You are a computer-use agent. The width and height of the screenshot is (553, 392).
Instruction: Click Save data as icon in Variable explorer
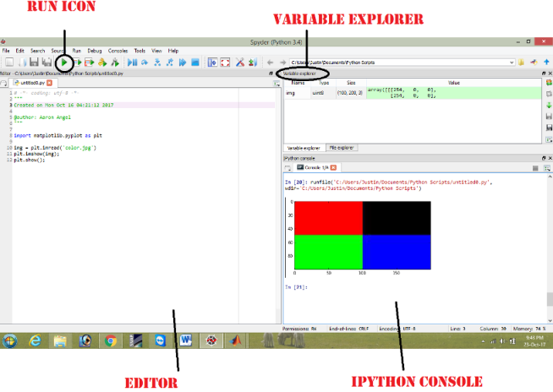click(549, 128)
